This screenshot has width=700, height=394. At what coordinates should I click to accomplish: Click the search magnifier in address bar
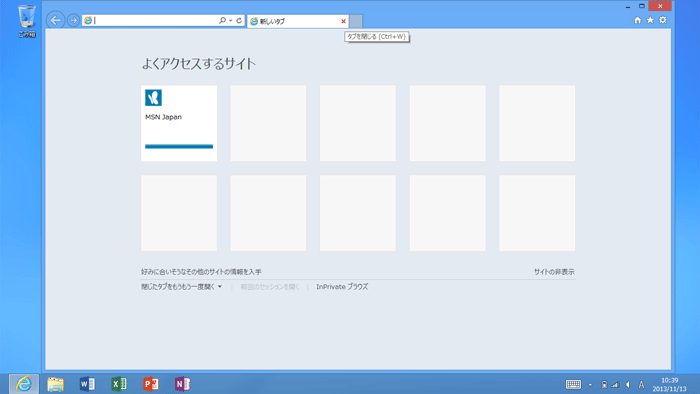click(x=222, y=21)
